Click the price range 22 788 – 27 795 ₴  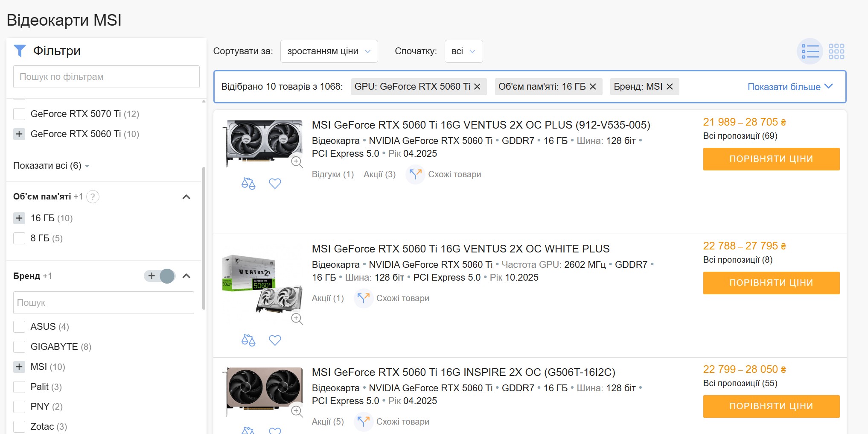[744, 246]
